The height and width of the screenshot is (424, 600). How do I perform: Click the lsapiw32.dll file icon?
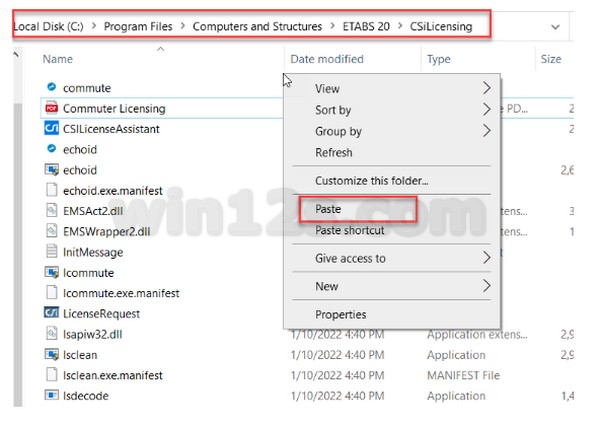52,333
